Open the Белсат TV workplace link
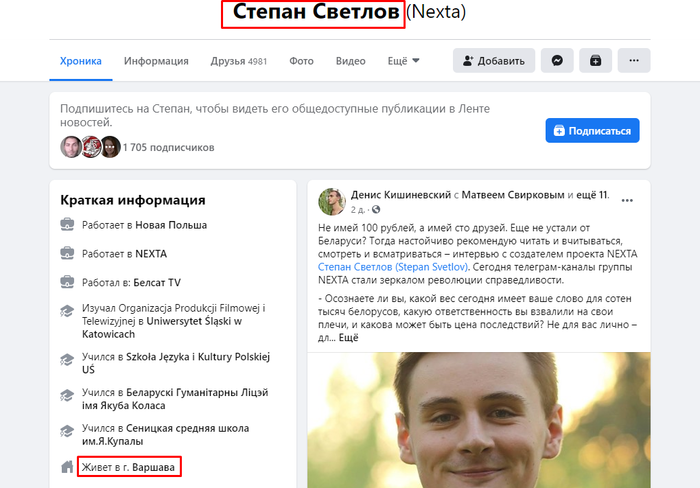Image resolution: width=700 pixels, height=488 pixels. point(159,282)
